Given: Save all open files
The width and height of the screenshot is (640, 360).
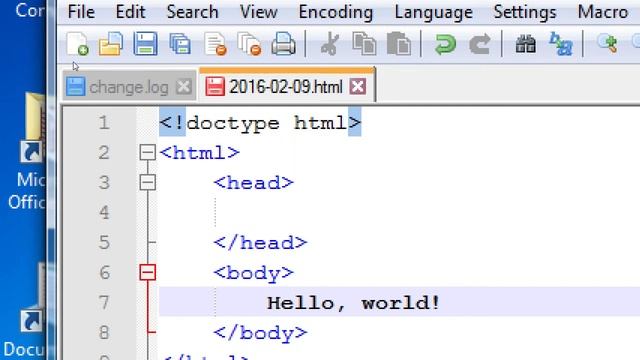Looking at the screenshot, I should pos(180,44).
